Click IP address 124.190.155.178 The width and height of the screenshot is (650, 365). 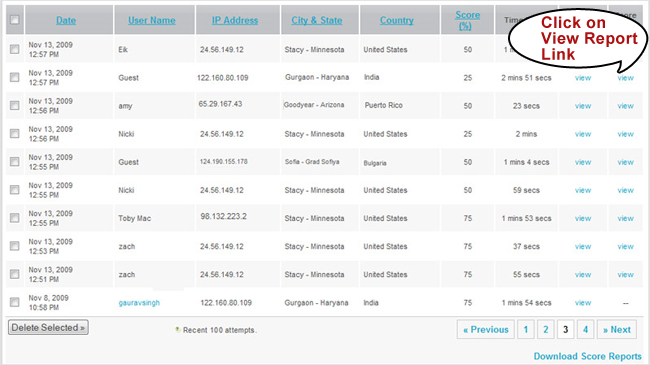(x=223, y=162)
